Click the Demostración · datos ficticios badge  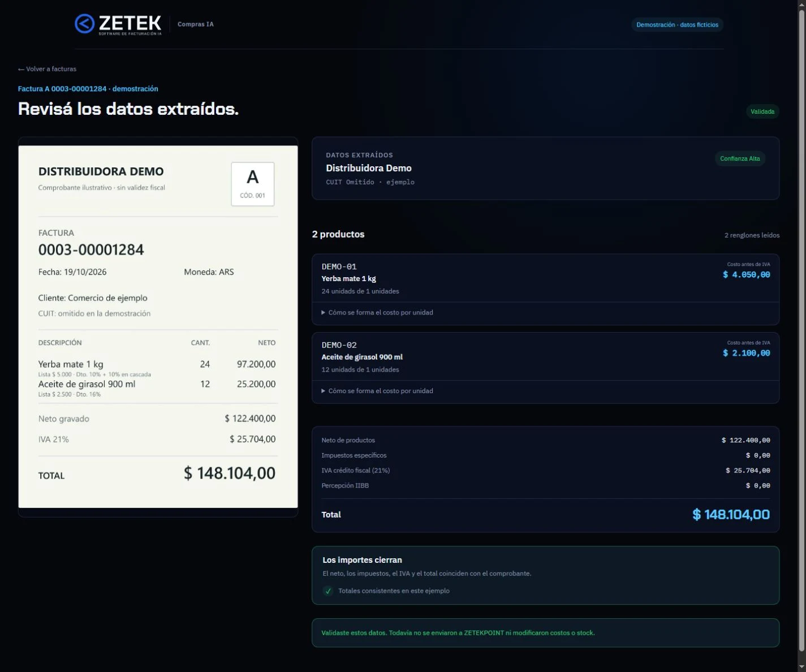tap(677, 25)
